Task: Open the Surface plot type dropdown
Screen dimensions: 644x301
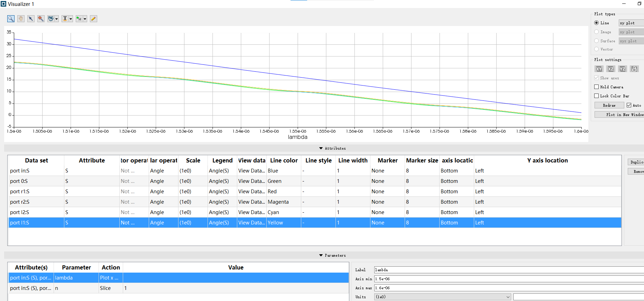Action: [631, 41]
